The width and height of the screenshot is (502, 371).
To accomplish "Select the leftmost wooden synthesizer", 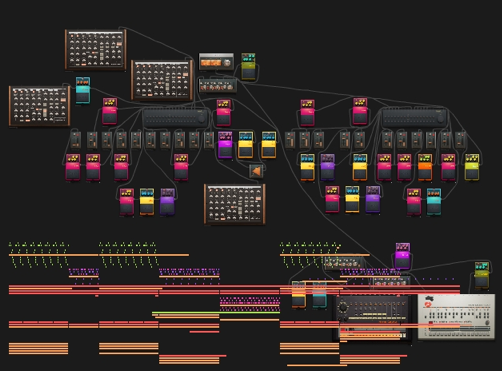I will 40,106.
